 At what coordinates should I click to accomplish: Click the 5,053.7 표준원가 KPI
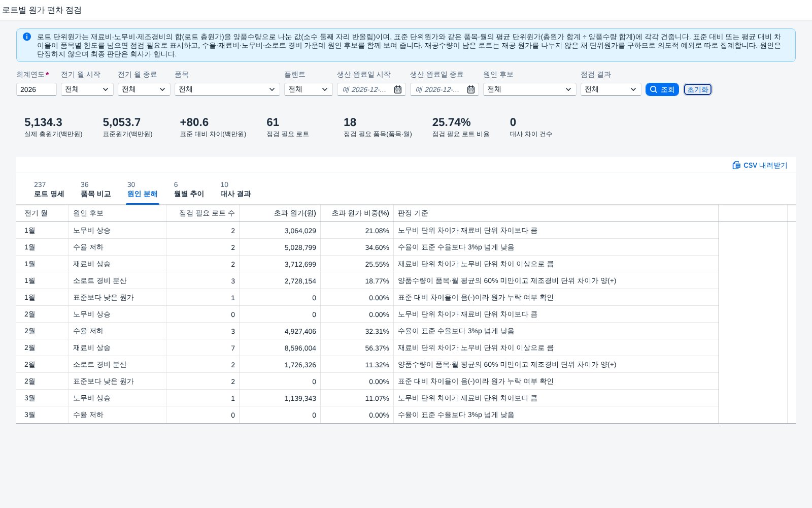[127, 127]
